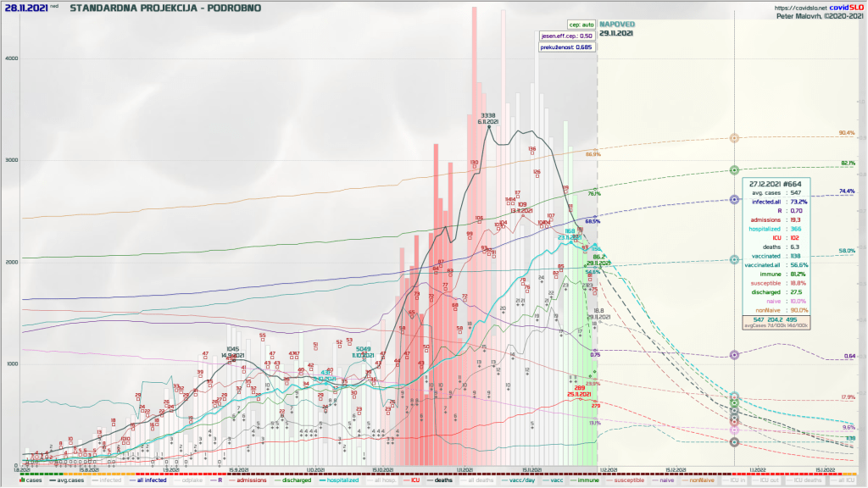868x488 pixels.
Task: Hide the avg.cases line via legend
Action: pos(67,480)
